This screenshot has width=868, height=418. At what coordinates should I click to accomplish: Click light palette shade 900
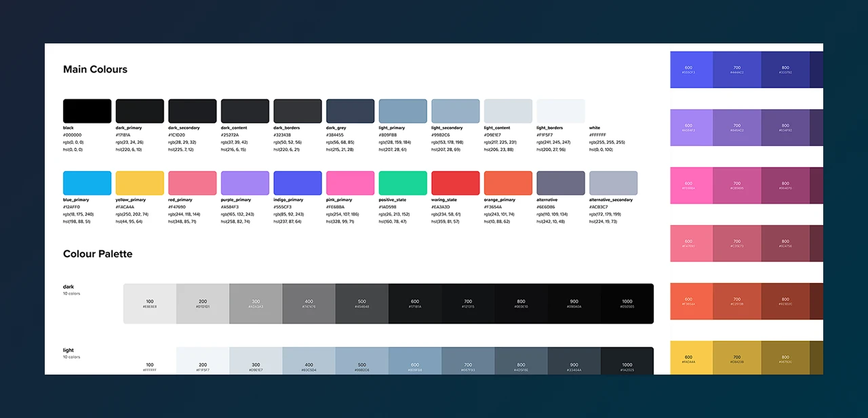coord(574,361)
